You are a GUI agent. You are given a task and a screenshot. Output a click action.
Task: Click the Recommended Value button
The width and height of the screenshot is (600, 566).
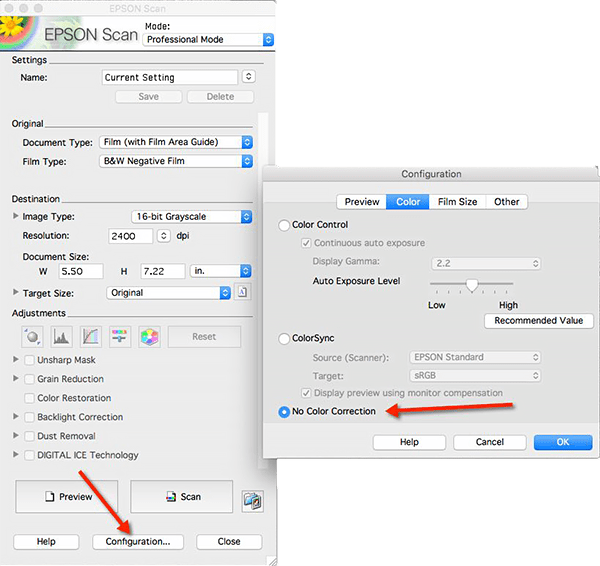tap(538, 321)
